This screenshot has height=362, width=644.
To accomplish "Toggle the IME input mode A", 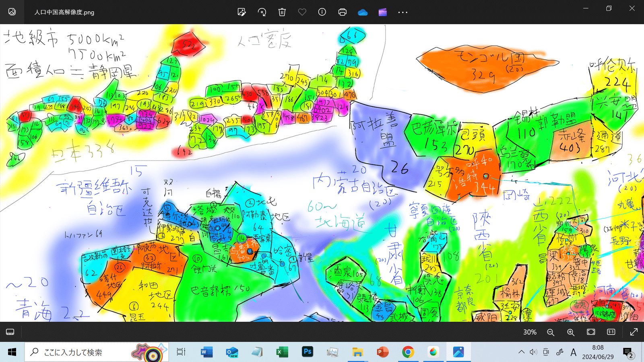I will pos(573,352).
